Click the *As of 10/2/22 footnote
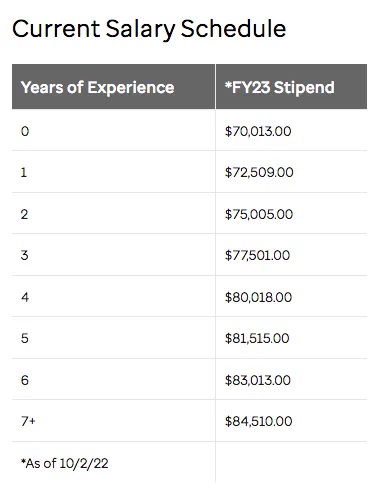The height and width of the screenshot is (492, 380). [65, 463]
